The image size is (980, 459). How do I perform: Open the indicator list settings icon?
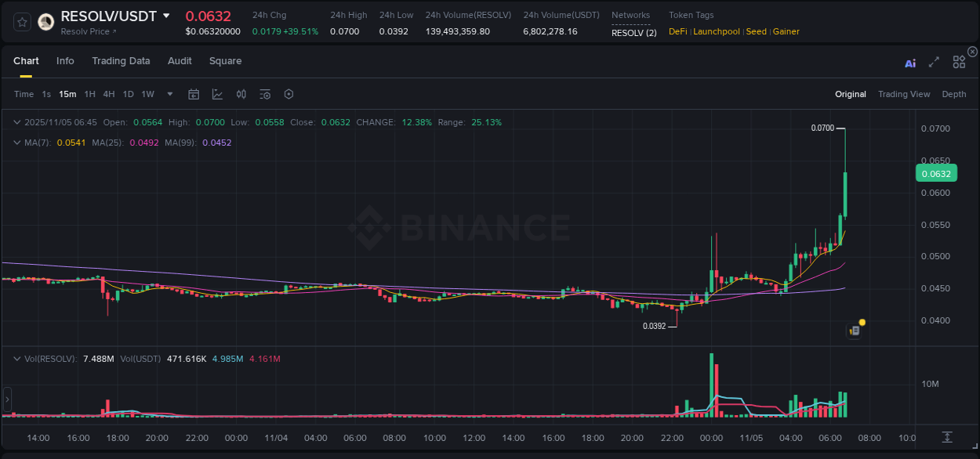[x=265, y=94]
